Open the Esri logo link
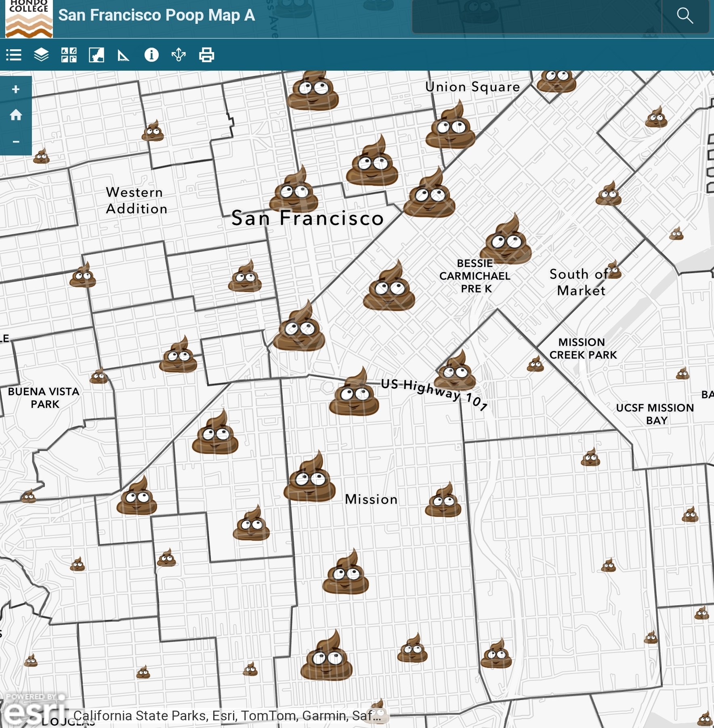 coord(34,711)
